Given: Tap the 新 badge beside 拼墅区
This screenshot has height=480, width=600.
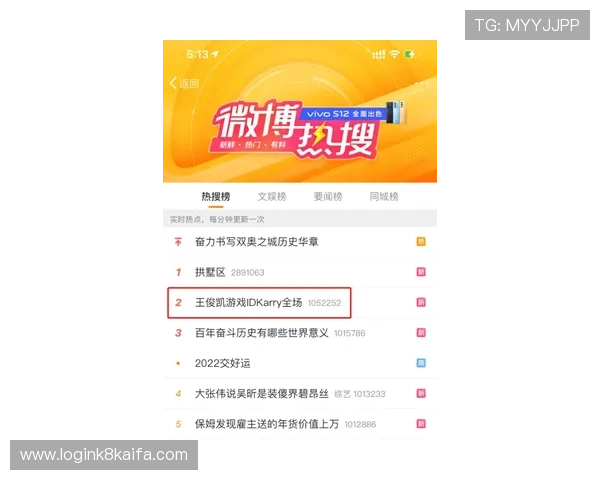Looking at the screenshot, I should coord(421,272).
